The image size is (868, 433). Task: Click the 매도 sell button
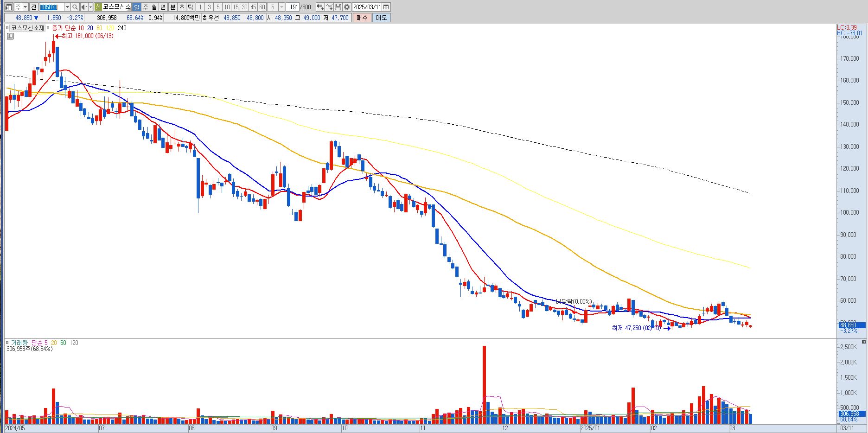pyautogui.click(x=381, y=18)
